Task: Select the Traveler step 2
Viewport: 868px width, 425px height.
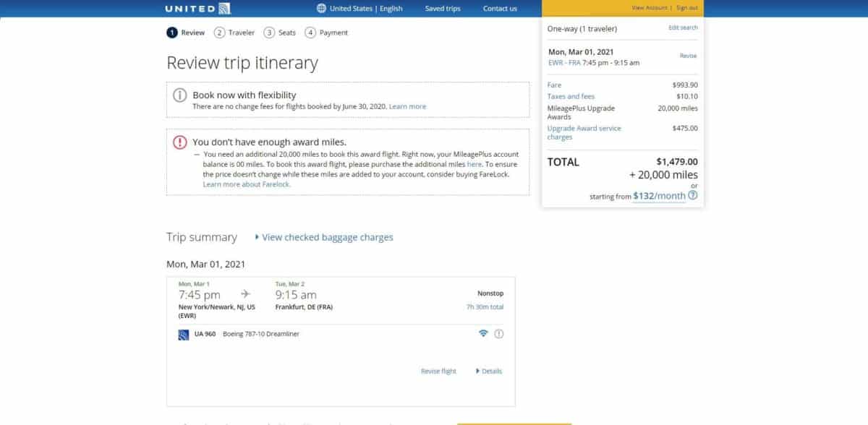Action: click(234, 33)
